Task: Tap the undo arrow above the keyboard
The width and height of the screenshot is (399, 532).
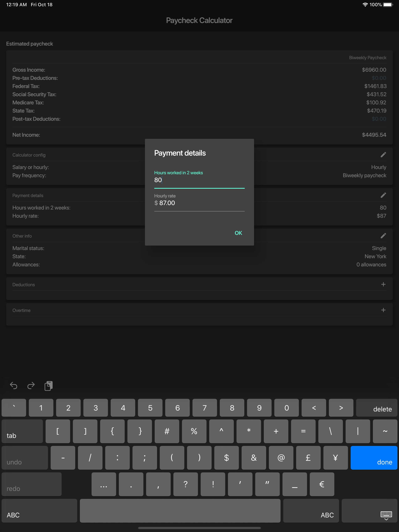Action: pyautogui.click(x=13, y=386)
